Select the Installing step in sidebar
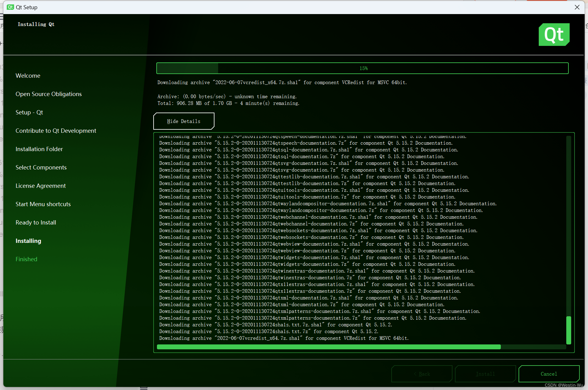Viewport: 588px width, 390px height. [28, 241]
